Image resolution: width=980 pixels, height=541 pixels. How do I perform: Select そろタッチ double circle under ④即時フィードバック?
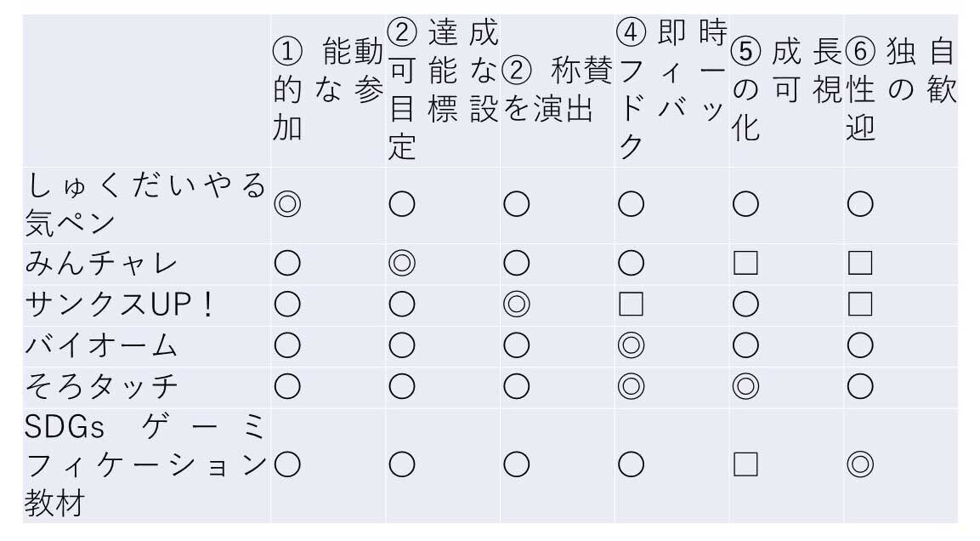click(x=631, y=385)
